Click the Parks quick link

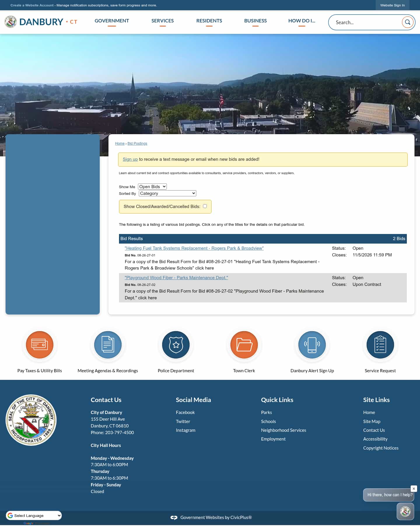click(267, 413)
